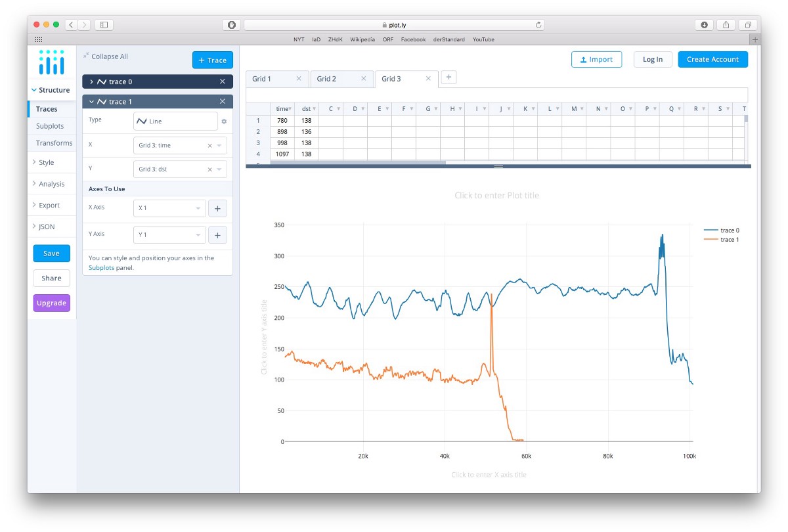Click the grid horizontal scrollbar
This screenshot has height=532, width=788.
[x=358, y=162]
